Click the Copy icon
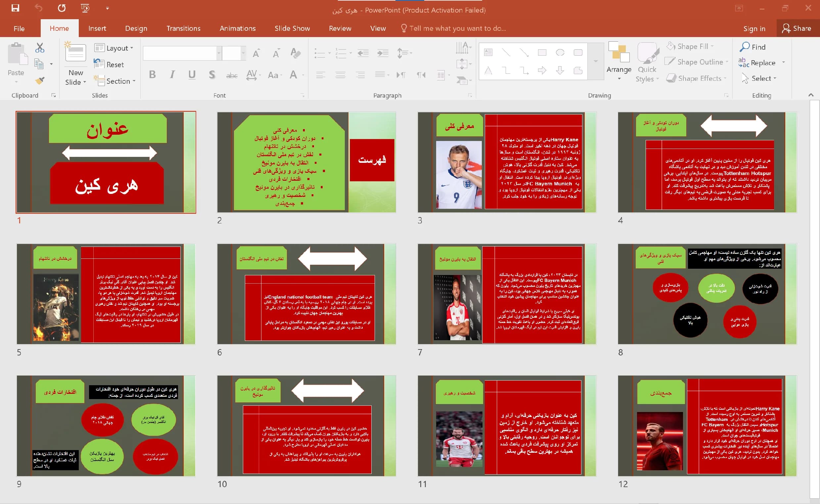The image size is (820, 504). tap(39, 64)
